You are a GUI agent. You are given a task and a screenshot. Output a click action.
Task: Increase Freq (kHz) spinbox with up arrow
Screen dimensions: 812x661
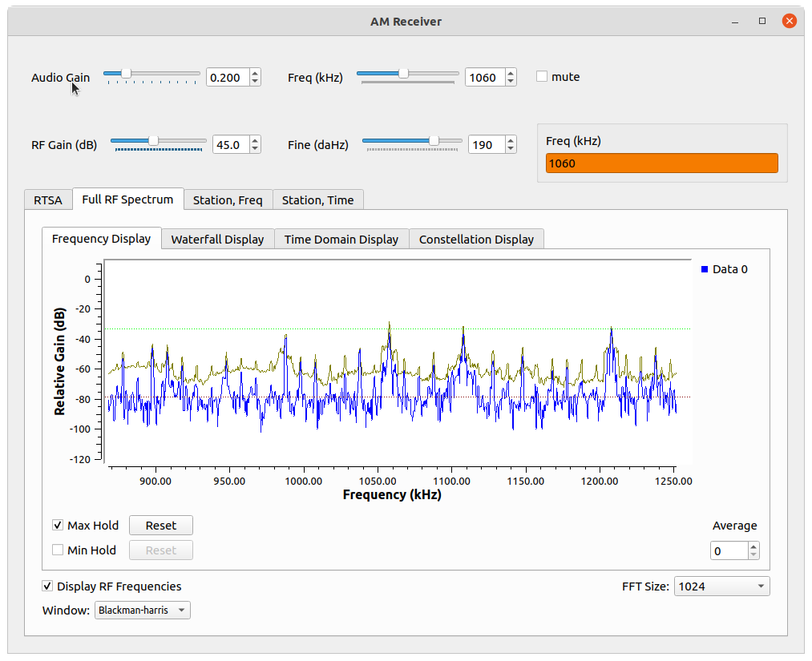click(x=511, y=74)
